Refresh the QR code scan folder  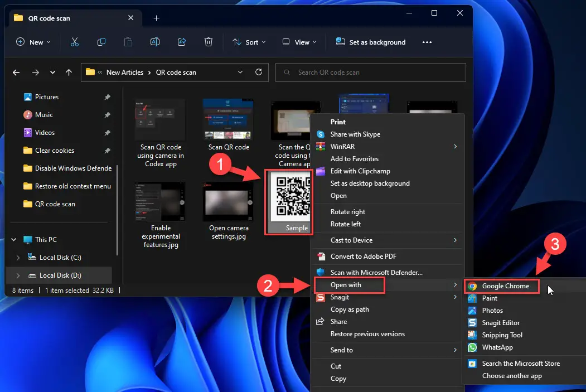click(x=259, y=72)
